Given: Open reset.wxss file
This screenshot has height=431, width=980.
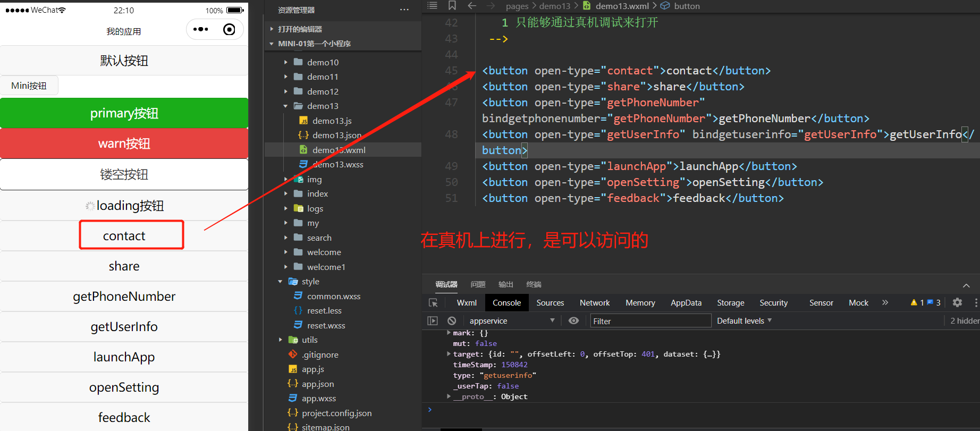Looking at the screenshot, I should [x=326, y=325].
